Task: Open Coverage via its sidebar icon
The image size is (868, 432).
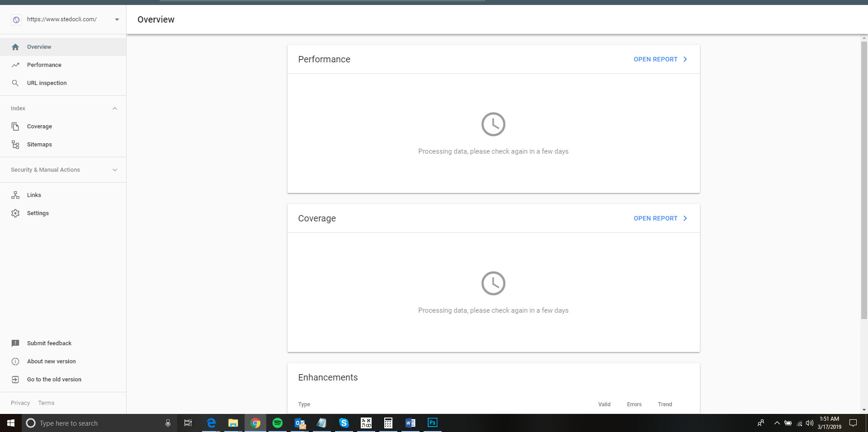Action: (x=15, y=126)
